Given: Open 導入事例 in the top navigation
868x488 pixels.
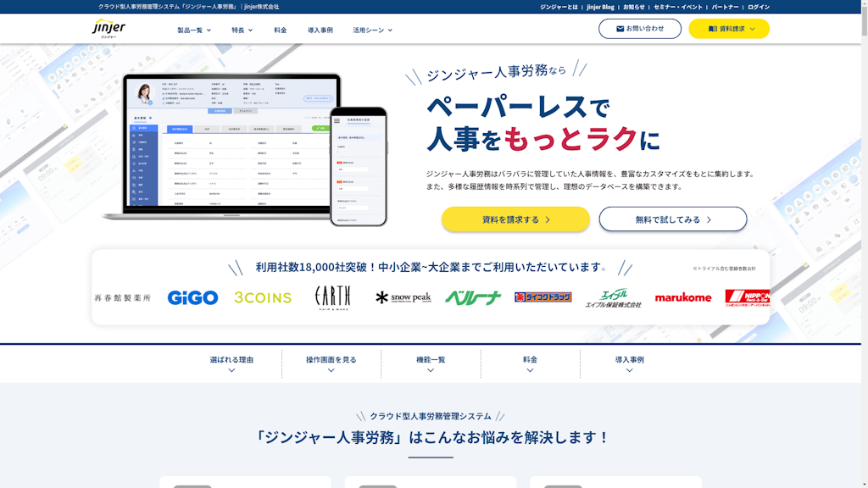Looking at the screenshot, I should (320, 30).
